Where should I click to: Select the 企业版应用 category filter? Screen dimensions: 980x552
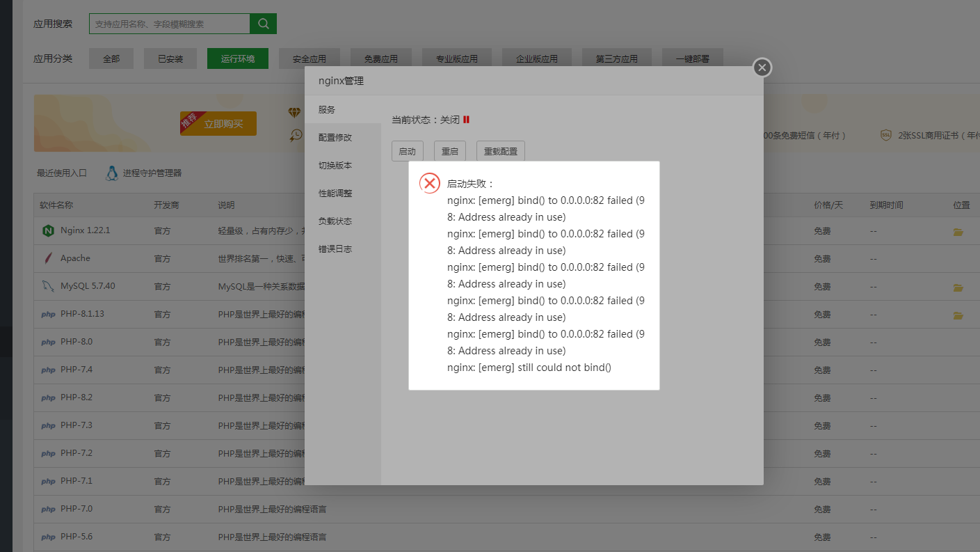point(537,59)
